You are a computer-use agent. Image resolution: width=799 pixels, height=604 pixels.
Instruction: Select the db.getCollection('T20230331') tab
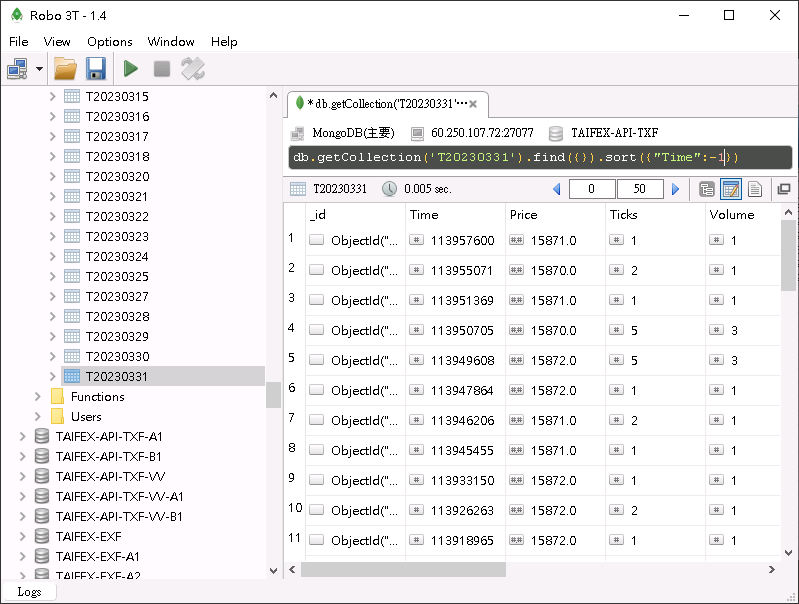(x=387, y=104)
